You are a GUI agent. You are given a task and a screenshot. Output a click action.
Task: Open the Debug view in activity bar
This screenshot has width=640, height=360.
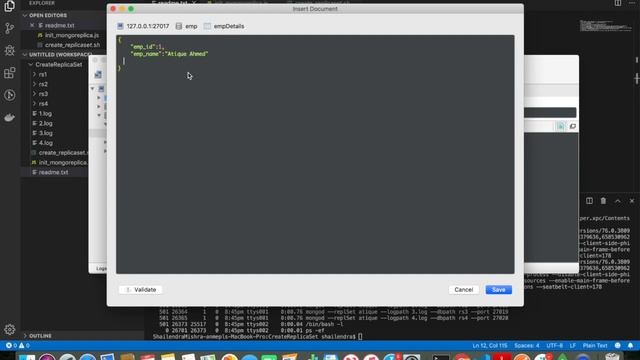[x=9, y=50]
